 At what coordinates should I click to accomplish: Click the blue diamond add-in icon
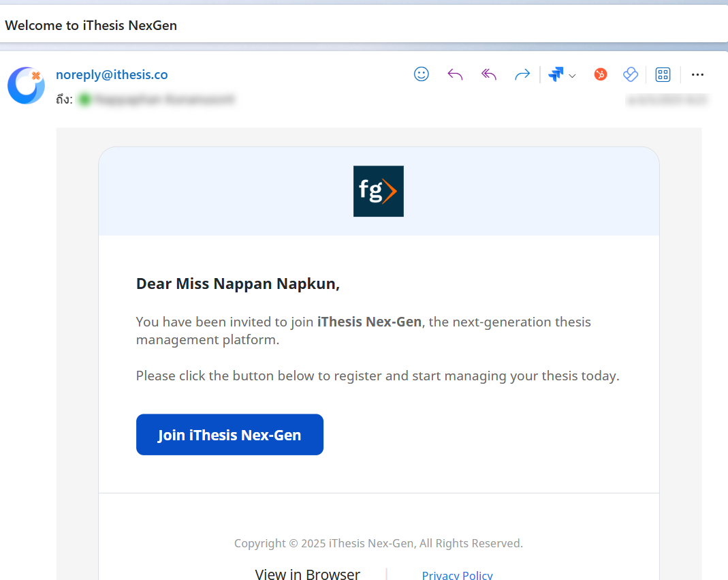click(x=631, y=74)
